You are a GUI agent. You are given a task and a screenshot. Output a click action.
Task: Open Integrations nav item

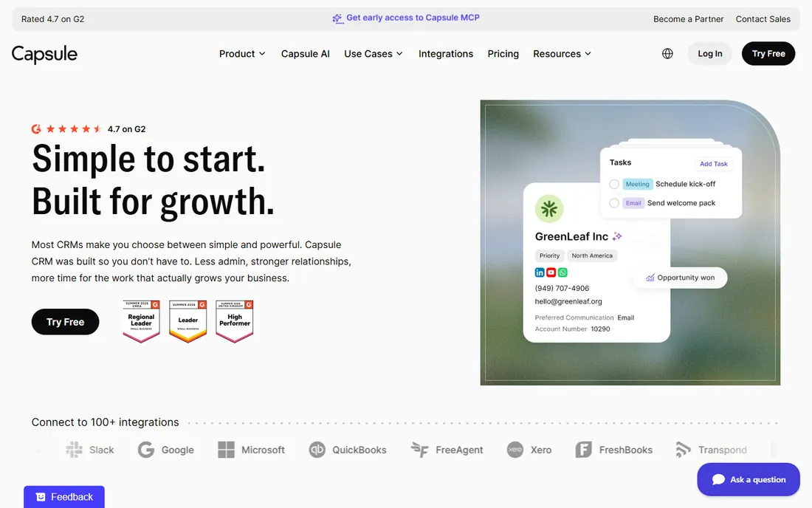[445, 54]
